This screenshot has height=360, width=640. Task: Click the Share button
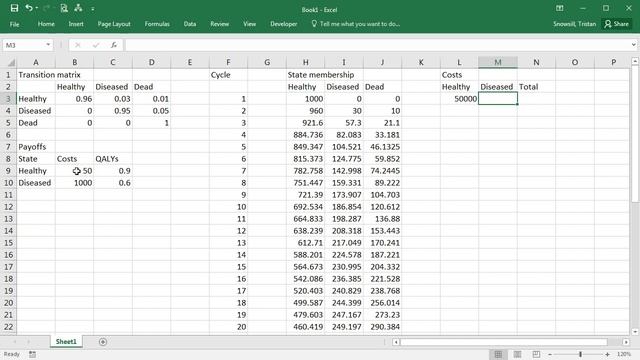[x=617, y=24]
